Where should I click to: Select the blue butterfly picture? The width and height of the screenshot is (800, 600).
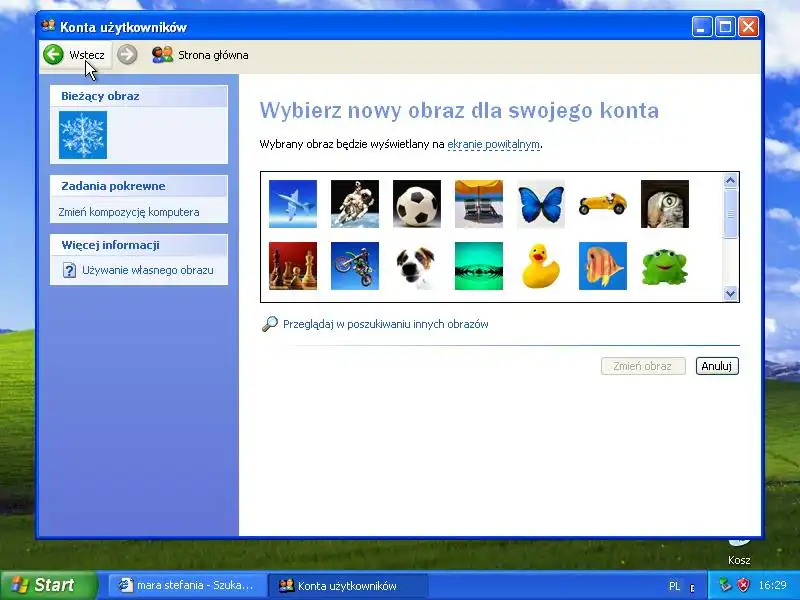[x=541, y=204]
